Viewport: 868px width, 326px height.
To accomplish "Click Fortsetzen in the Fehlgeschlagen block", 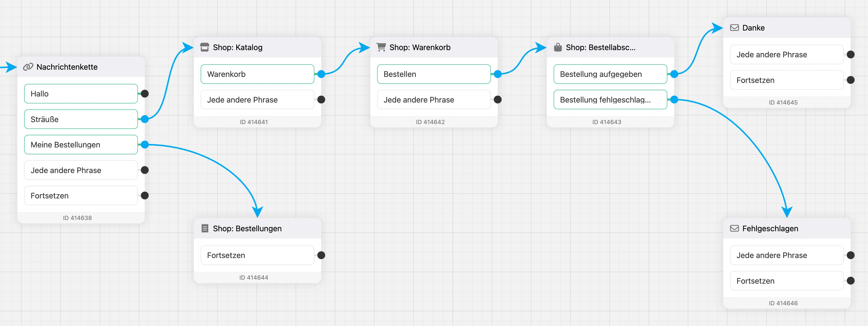I will pos(787,281).
